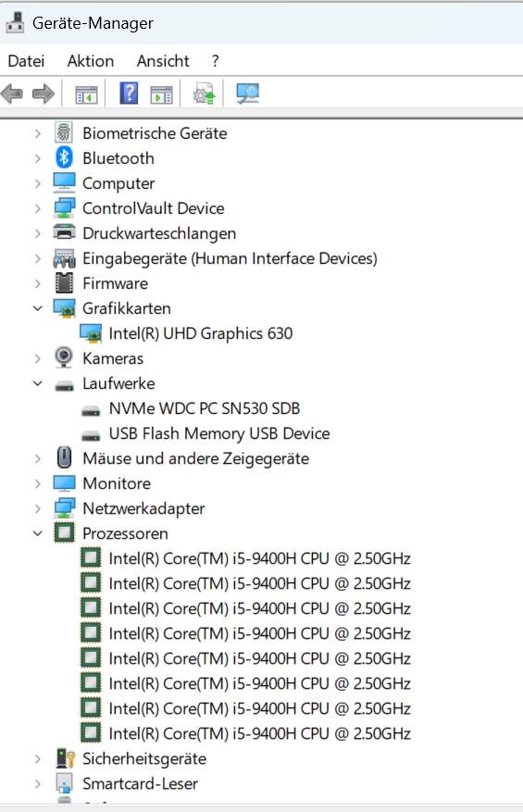Open the Aktion menu
Image resolution: width=523 pixels, height=812 pixels.
(91, 61)
